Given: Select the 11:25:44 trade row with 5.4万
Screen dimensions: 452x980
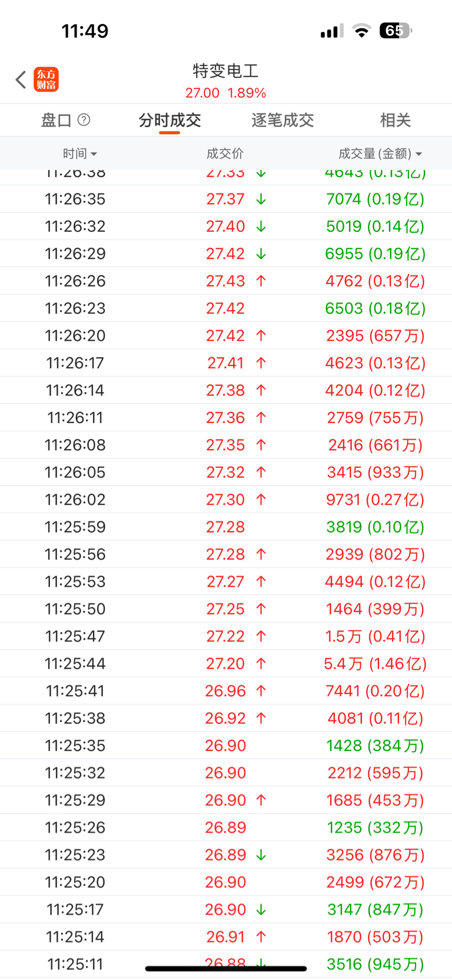Looking at the screenshot, I should [x=226, y=663].
